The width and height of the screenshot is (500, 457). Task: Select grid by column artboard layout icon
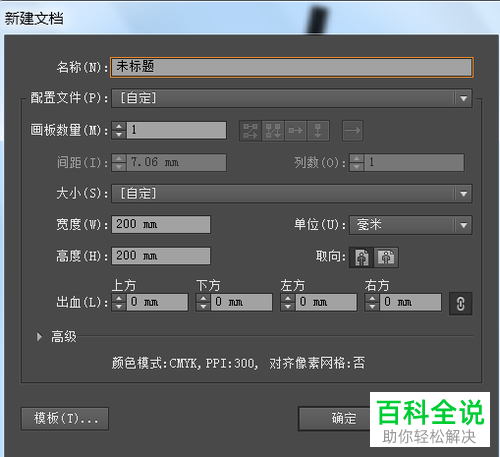[273, 131]
